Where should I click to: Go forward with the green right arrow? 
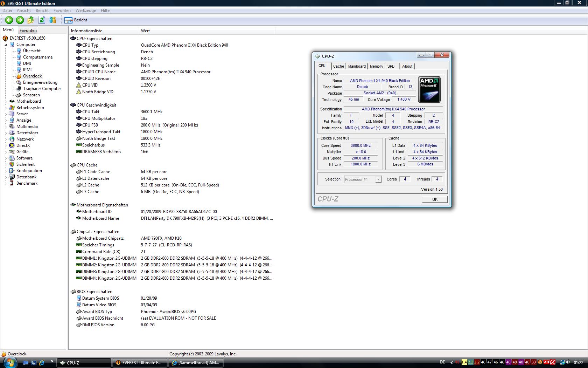20,20
